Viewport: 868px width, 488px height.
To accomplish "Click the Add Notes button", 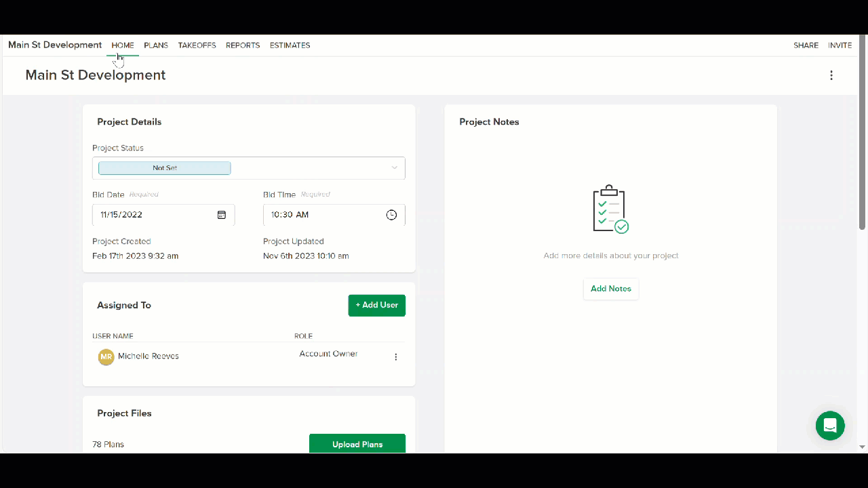I will (611, 289).
